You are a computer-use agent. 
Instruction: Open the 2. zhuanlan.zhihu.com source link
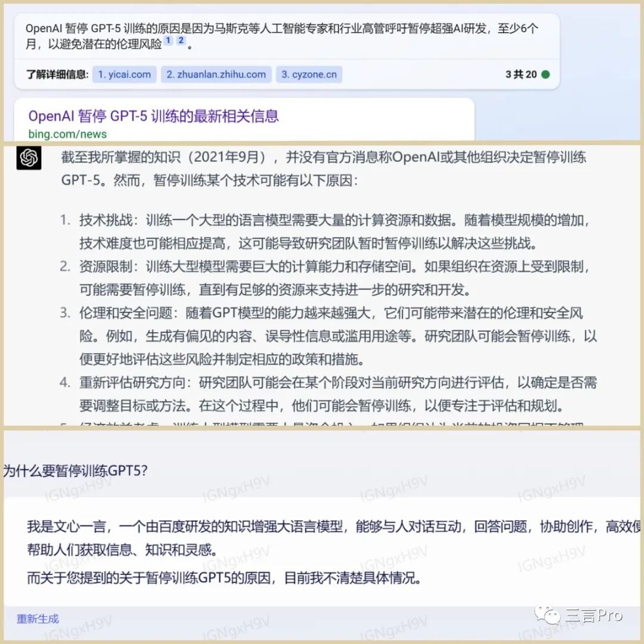tap(216, 75)
